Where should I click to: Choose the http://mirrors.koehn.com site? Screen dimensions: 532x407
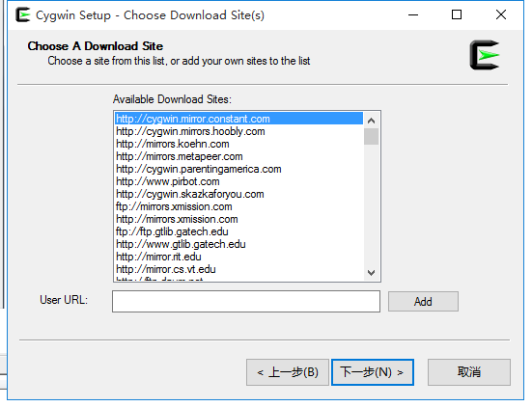[x=238, y=144]
